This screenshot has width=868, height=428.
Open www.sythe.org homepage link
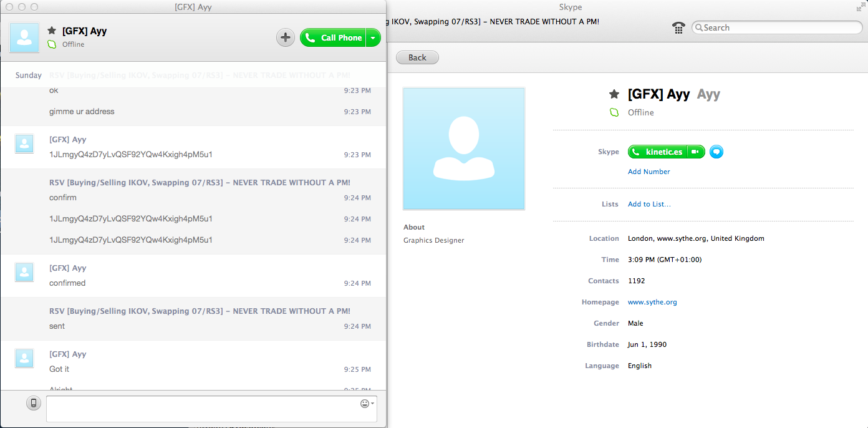(652, 302)
